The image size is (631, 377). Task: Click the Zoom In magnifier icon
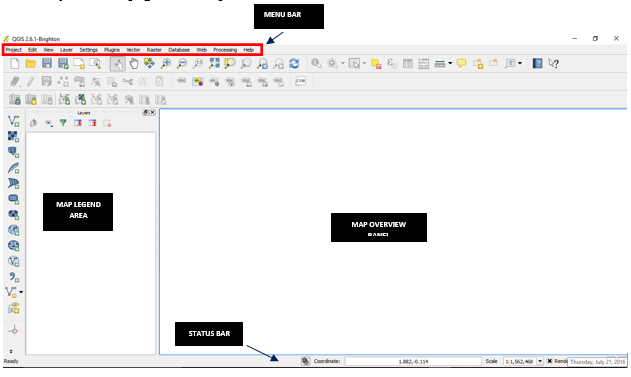click(x=165, y=64)
